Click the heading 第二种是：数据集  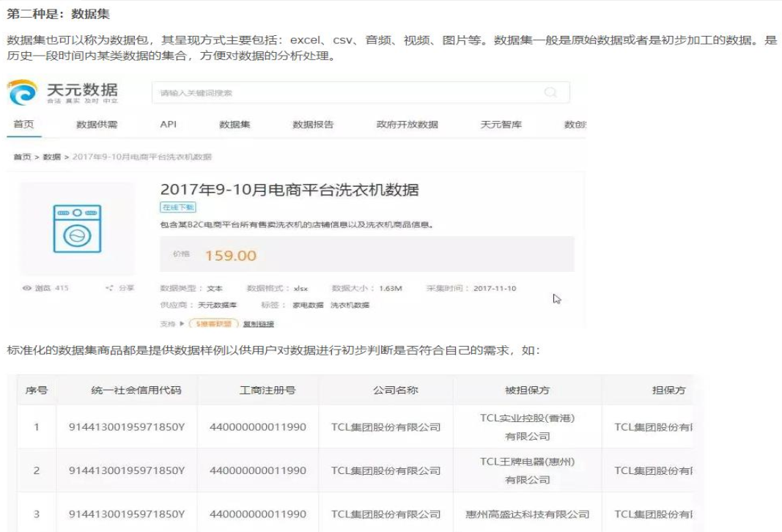58,14
